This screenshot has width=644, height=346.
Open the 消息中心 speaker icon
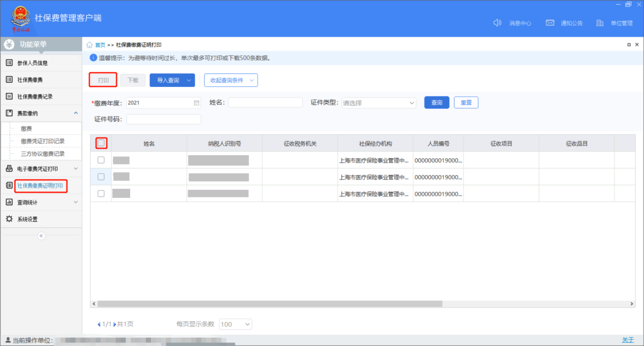[x=498, y=23]
